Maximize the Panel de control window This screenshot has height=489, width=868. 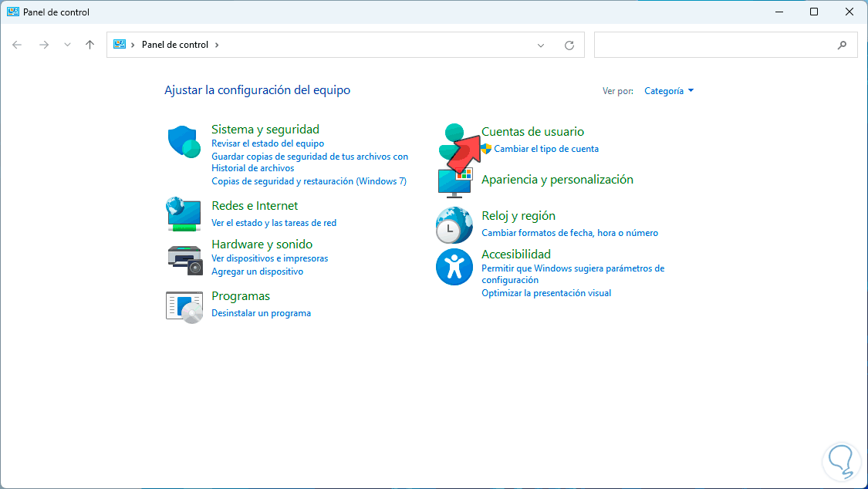(x=814, y=12)
